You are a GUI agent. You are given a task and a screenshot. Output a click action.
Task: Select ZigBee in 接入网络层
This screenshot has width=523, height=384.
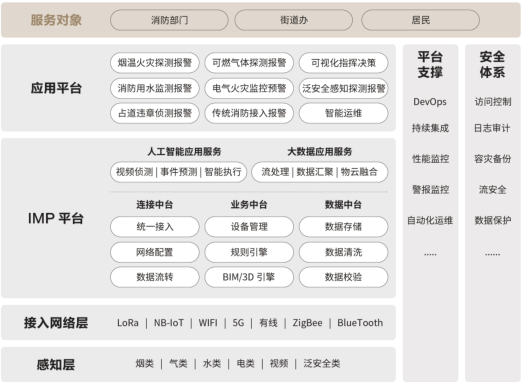(308, 323)
